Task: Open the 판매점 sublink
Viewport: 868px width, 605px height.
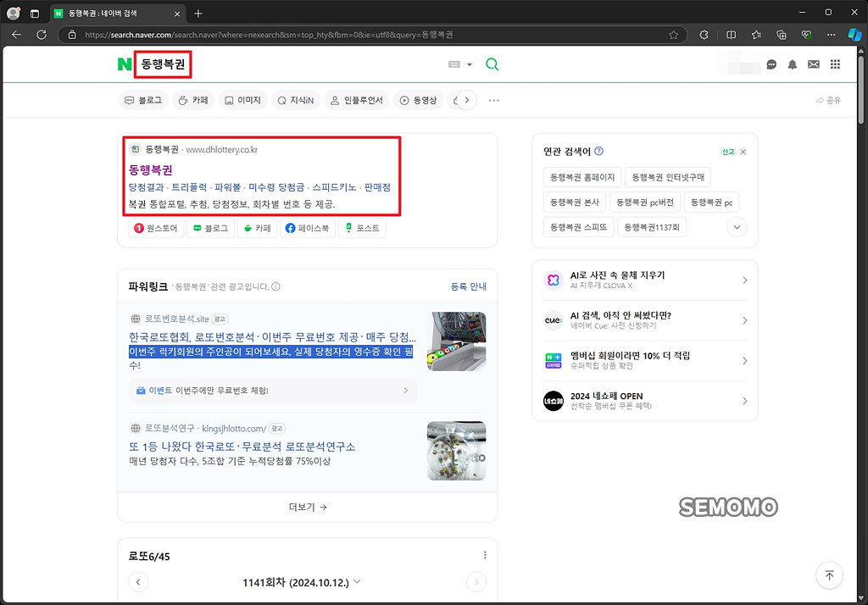Action: click(377, 187)
